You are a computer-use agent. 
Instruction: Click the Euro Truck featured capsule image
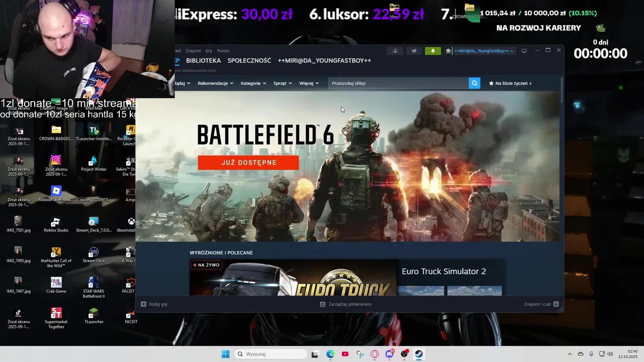coord(293,278)
